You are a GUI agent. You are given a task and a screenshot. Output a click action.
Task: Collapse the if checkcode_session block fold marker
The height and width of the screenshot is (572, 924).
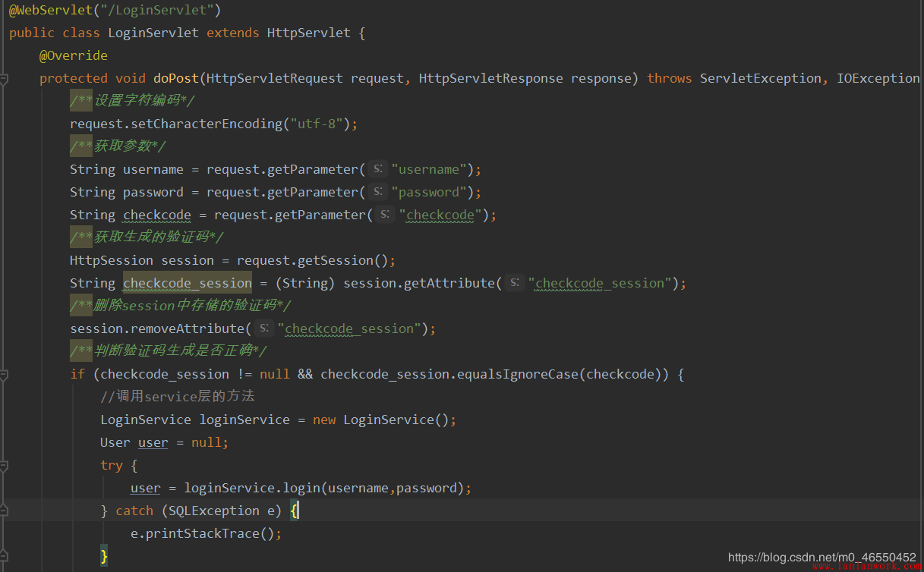pos(4,375)
